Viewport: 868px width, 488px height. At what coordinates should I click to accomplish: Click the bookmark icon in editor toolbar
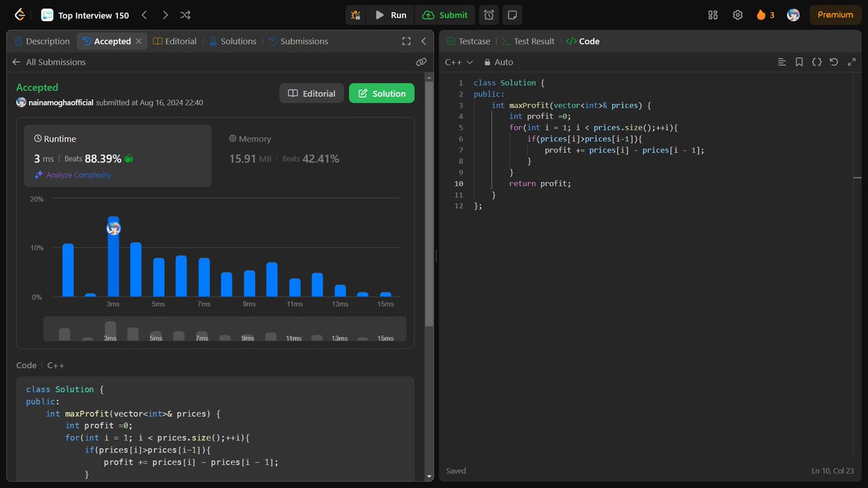coord(799,62)
